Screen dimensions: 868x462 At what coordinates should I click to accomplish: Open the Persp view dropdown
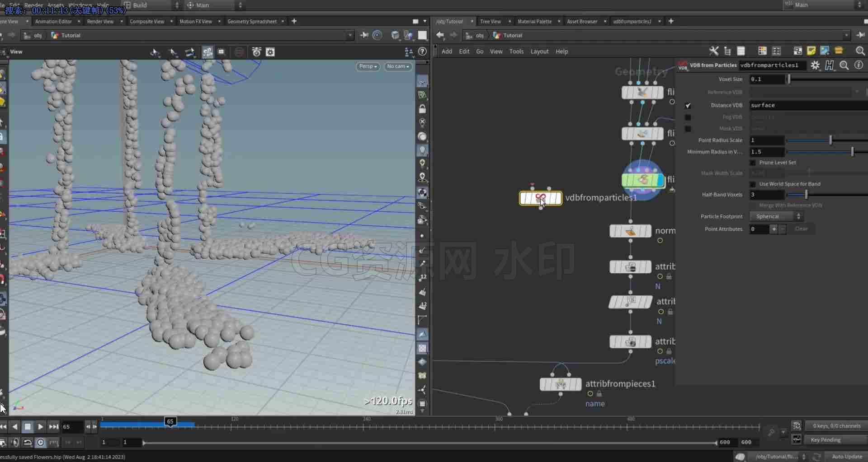pyautogui.click(x=368, y=66)
